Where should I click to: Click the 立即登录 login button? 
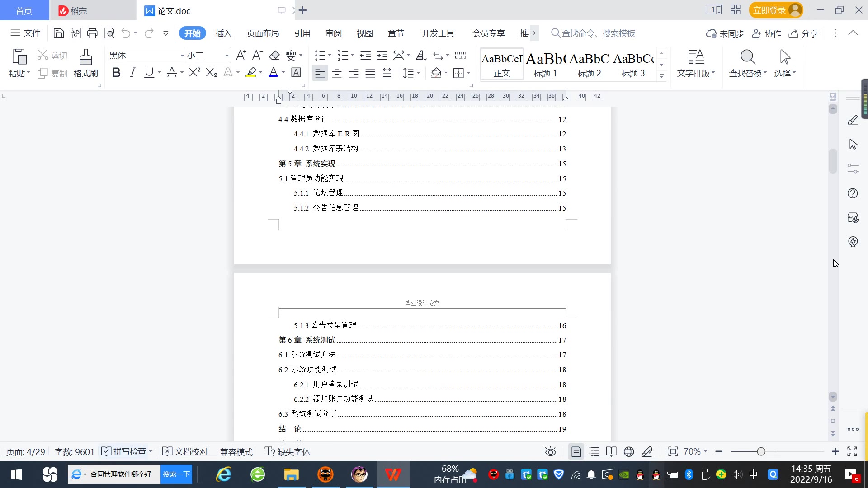769,10
